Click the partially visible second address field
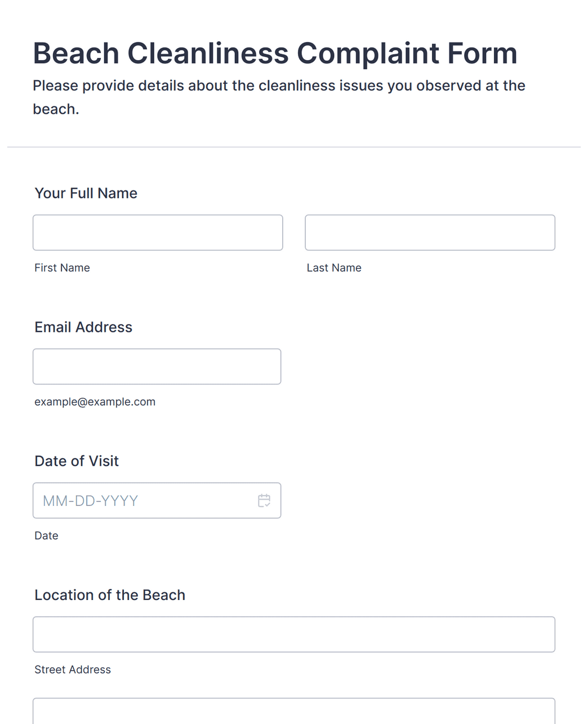Viewport: 588px width, 724px height. pyautogui.click(x=294, y=711)
